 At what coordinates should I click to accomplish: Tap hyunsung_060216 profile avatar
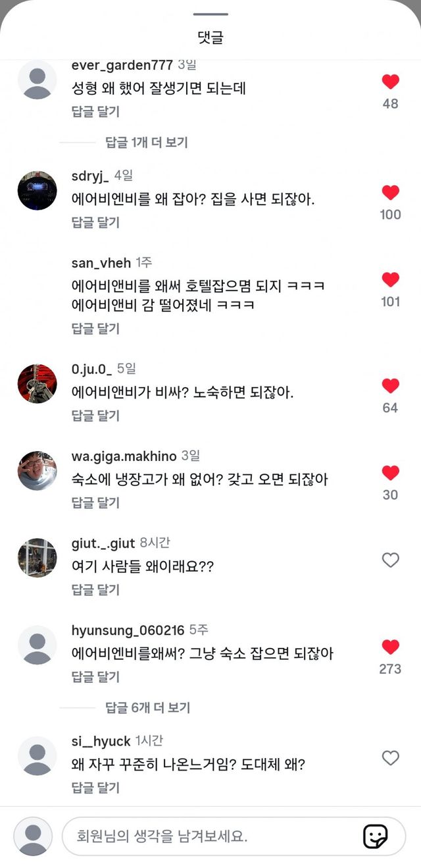[37, 645]
